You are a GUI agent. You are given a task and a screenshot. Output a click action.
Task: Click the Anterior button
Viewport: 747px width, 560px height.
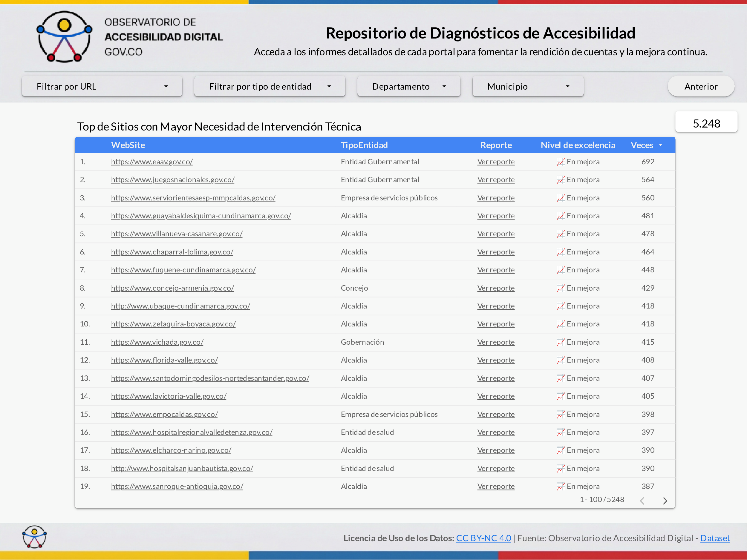[701, 86]
